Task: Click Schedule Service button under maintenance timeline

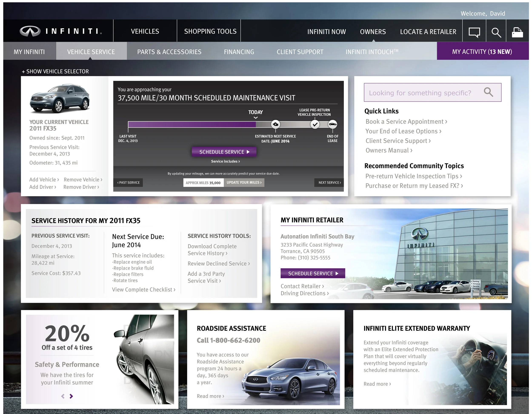Action: point(224,152)
